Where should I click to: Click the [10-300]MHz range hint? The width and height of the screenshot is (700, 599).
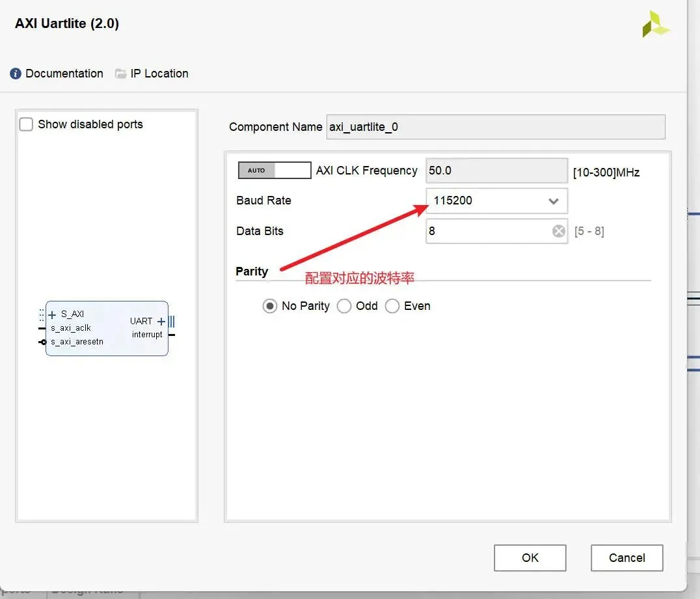[x=606, y=173]
